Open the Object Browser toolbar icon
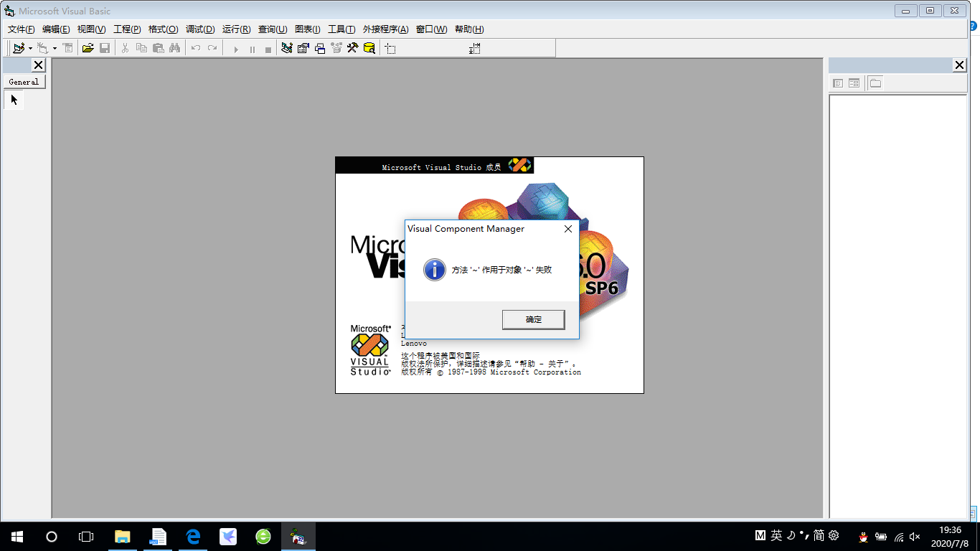The image size is (980, 551). coord(336,48)
